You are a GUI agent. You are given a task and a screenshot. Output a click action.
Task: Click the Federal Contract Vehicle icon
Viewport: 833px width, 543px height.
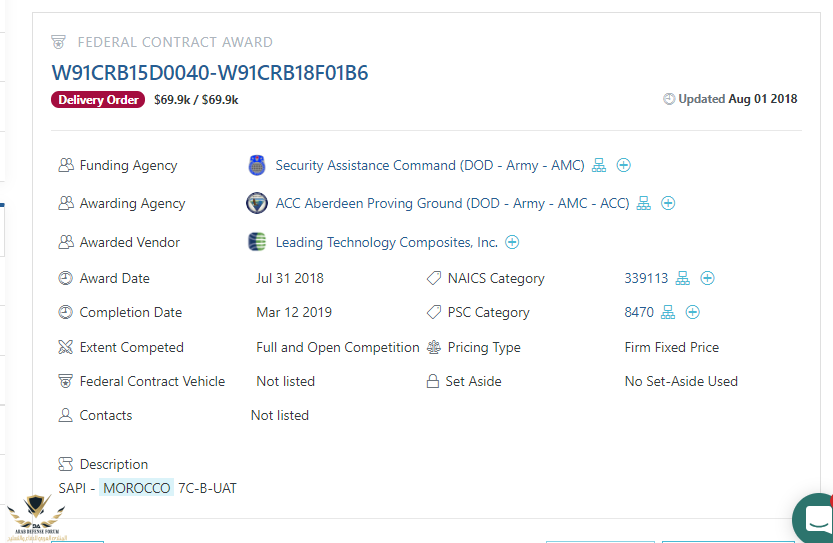pyautogui.click(x=65, y=381)
